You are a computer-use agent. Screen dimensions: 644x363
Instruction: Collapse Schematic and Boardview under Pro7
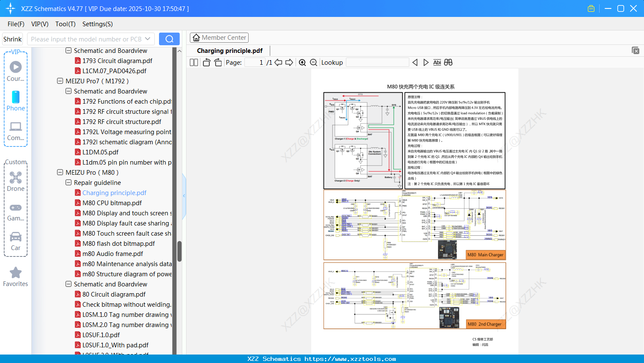pyautogui.click(x=69, y=91)
